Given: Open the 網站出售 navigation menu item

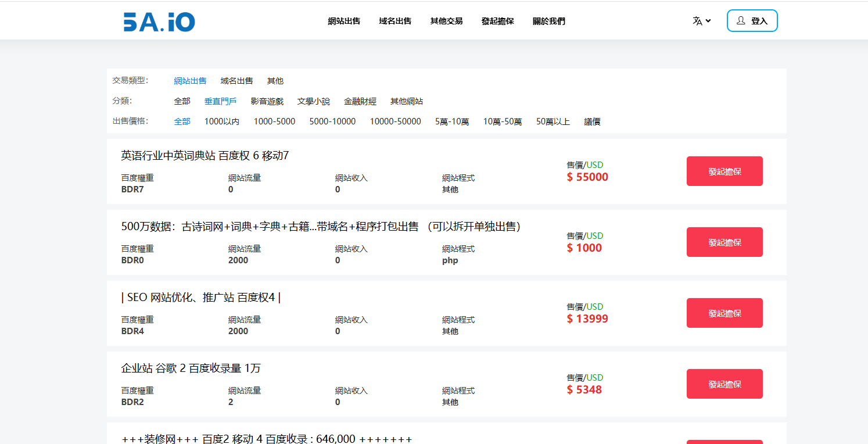Looking at the screenshot, I should click(x=344, y=21).
